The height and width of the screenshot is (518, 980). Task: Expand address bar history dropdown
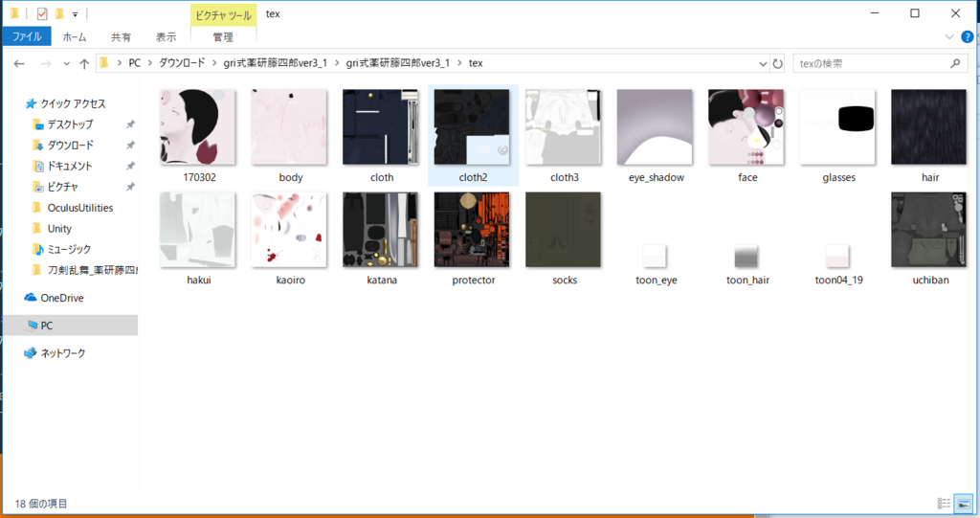click(763, 64)
